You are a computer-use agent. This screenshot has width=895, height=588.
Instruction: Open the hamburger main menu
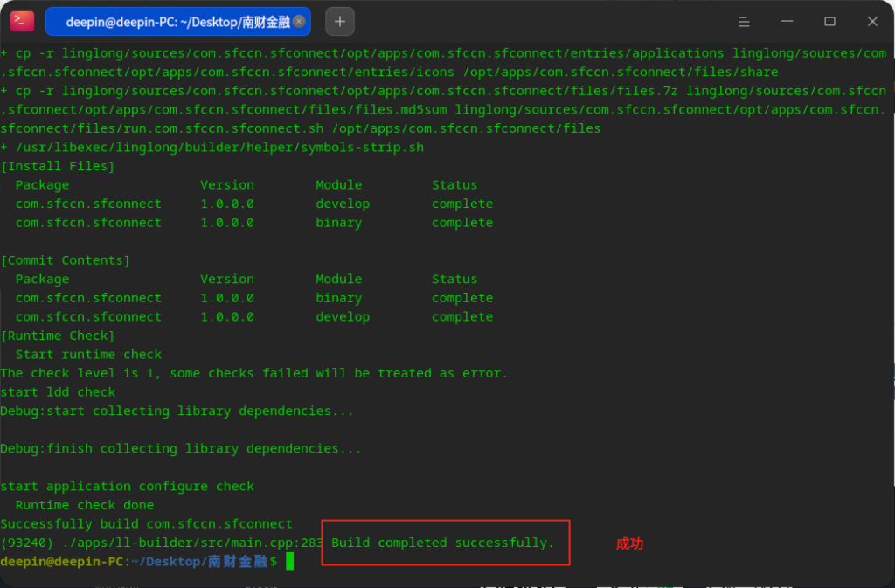tap(744, 22)
